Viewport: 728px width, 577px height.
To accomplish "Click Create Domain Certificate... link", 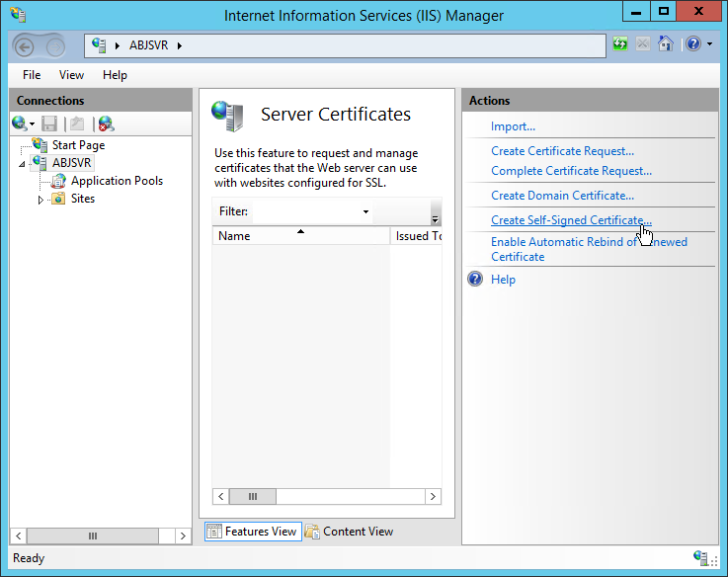I will click(x=562, y=196).
